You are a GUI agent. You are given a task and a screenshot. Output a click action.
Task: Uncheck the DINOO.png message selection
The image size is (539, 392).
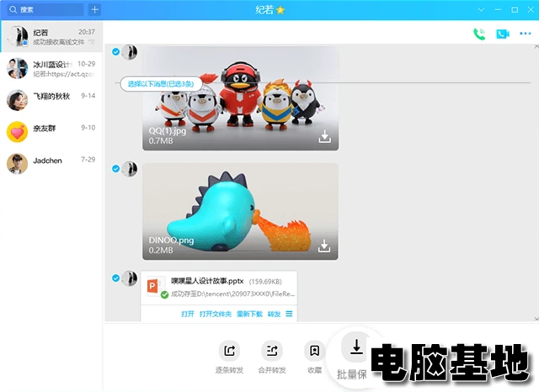click(116, 168)
